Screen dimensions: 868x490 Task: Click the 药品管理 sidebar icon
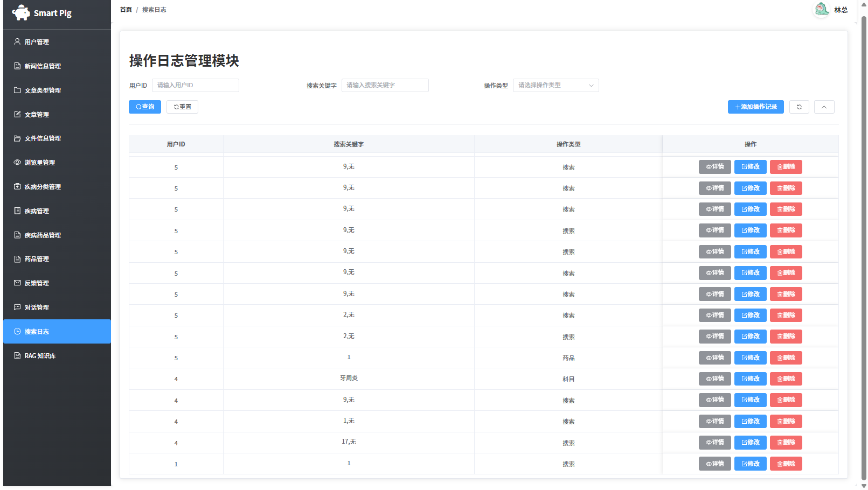(x=17, y=259)
